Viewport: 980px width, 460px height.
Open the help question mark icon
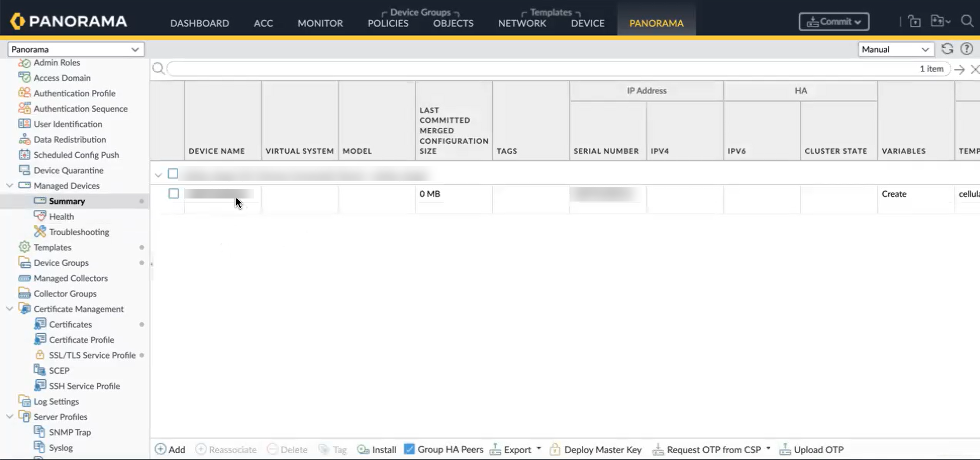click(966, 49)
